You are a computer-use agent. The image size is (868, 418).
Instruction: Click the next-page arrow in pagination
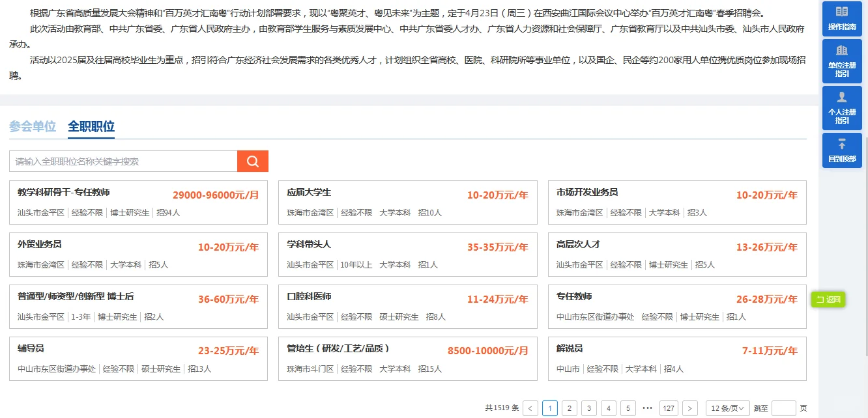tap(688, 408)
